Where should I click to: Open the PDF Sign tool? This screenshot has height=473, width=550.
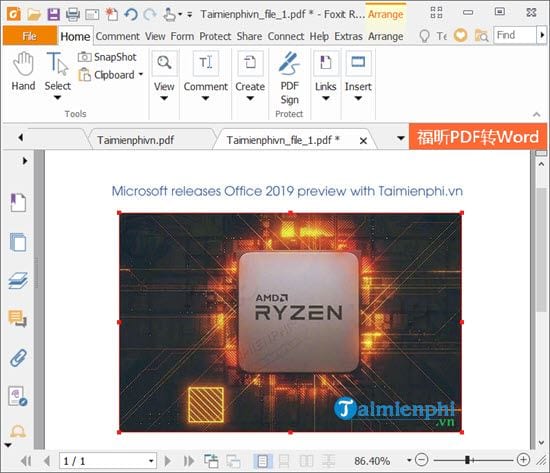(289, 79)
